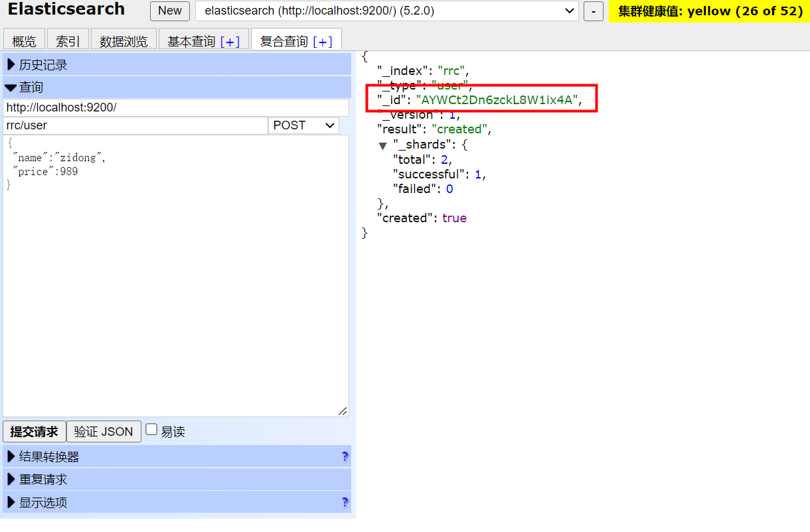Image resolution: width=810 pixels, height=532 pixels.
Task: Open the cluster connection dropdown
Action: [x=387, y=11]
